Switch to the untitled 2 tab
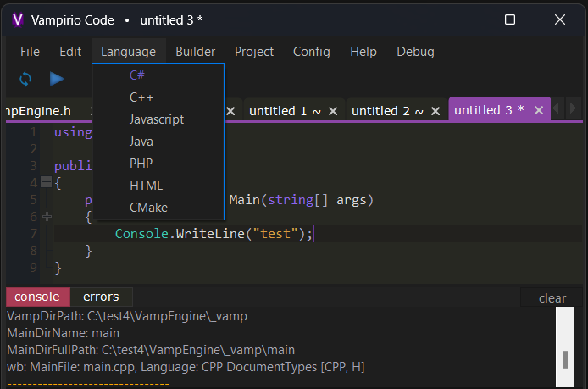Viewport: 588px width, 389px height. (x=387, y=111)
